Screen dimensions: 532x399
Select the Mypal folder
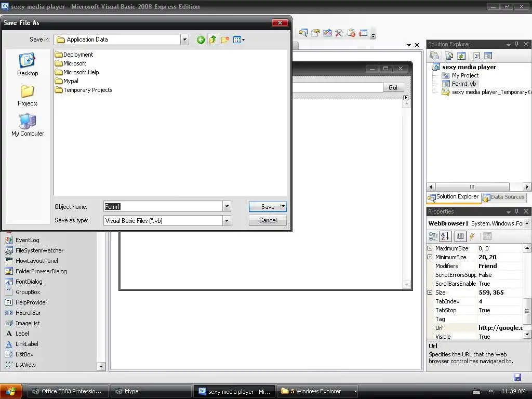click(x=67, y=81)
